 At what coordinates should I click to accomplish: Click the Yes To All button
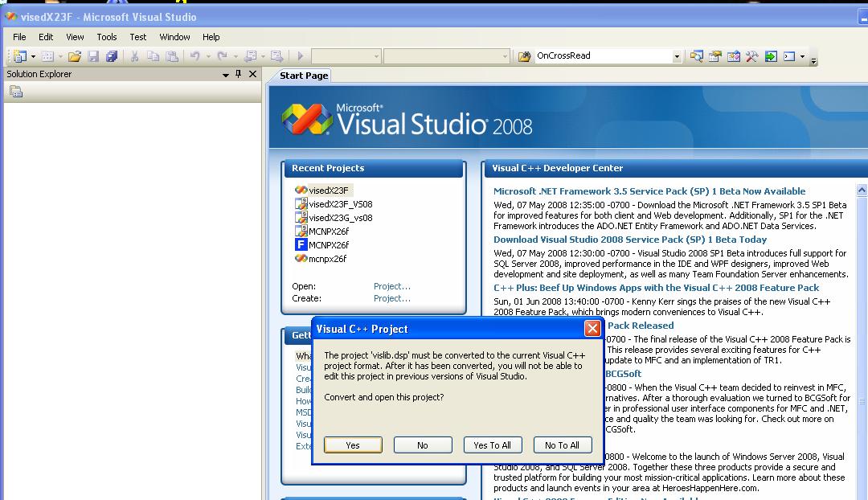[x=492, y=445]
